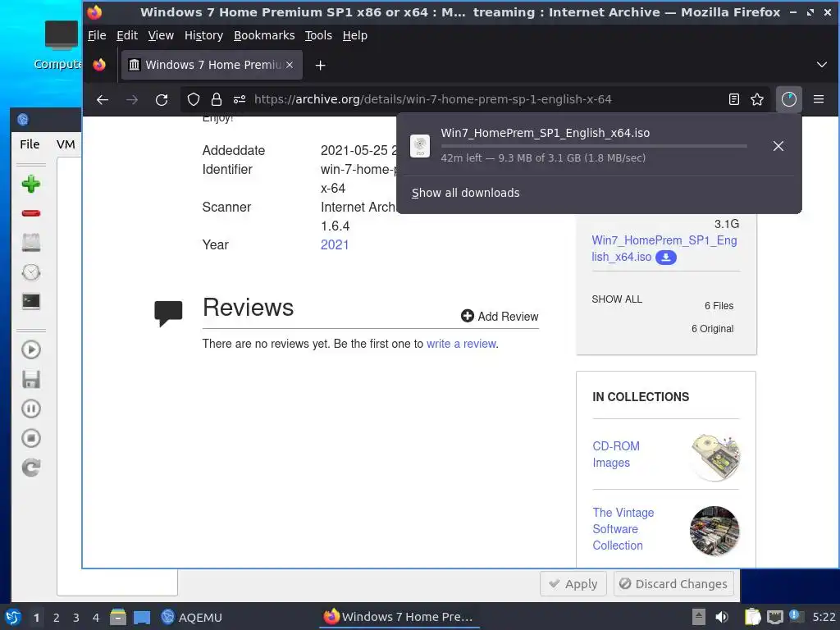840x630 pixels.
Task: Open Firefox Bookmarks menu
Action: (264, 35)
